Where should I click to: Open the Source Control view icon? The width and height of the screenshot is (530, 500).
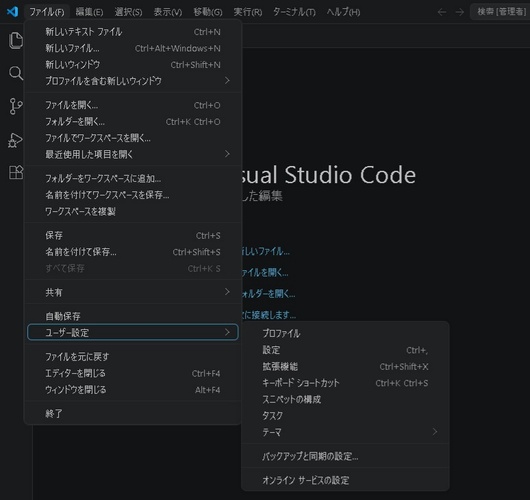pos(16,106)
